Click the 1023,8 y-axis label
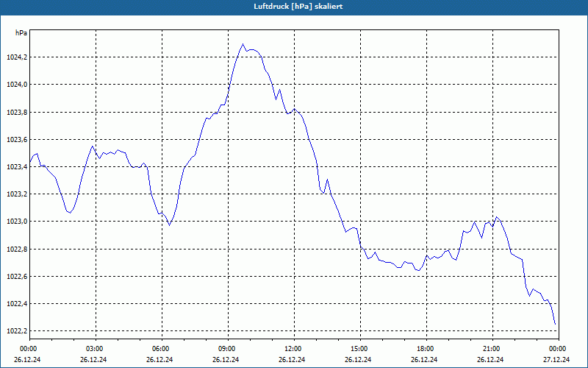The width and height of the screenshot is (588, 368). coord(17,113)
